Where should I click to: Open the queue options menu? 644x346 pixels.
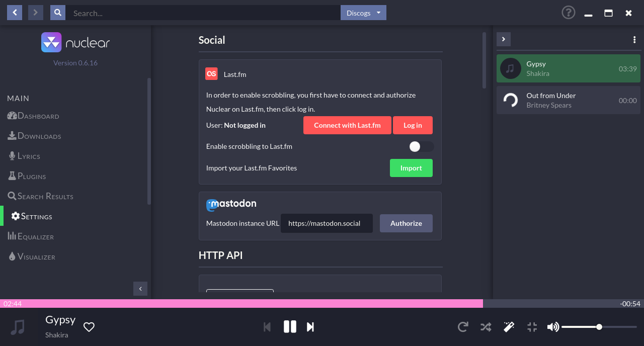click(634, 40)
